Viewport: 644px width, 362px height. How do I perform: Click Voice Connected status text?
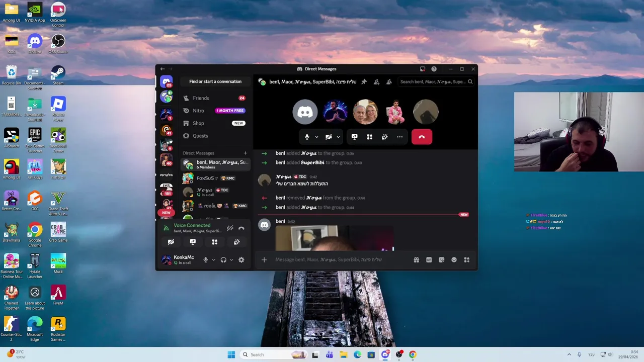pyautogui.click(x=192, y=225)
